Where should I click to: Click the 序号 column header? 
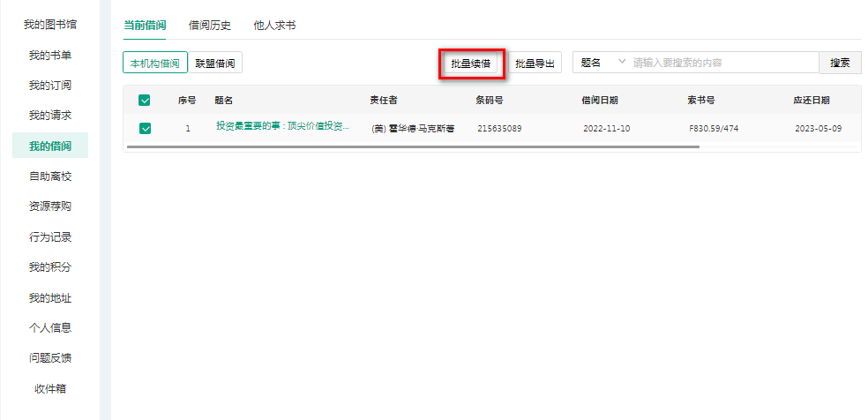coord(187,101)
